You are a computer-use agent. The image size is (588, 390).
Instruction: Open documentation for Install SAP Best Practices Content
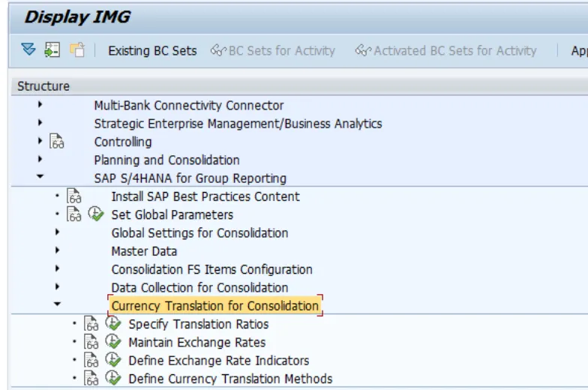pos(74,196)
